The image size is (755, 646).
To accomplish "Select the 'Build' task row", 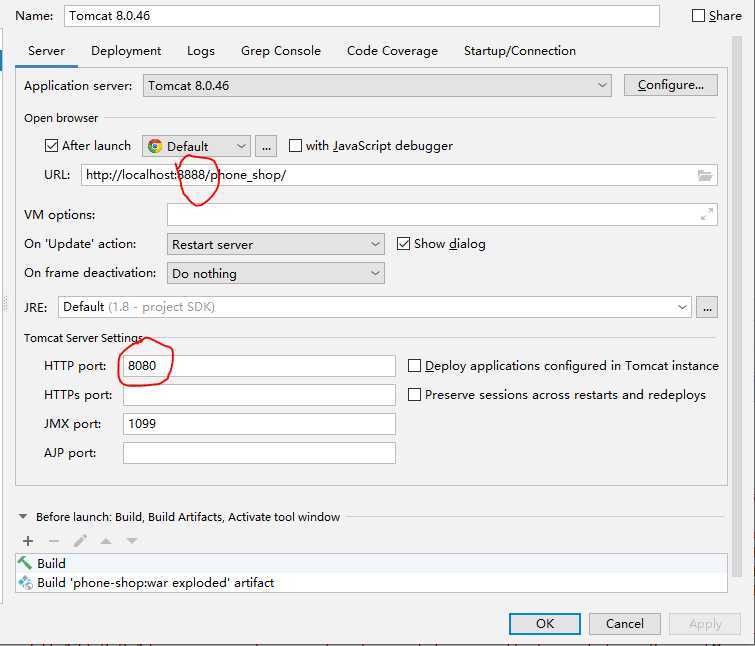I will tap(371, 563).
